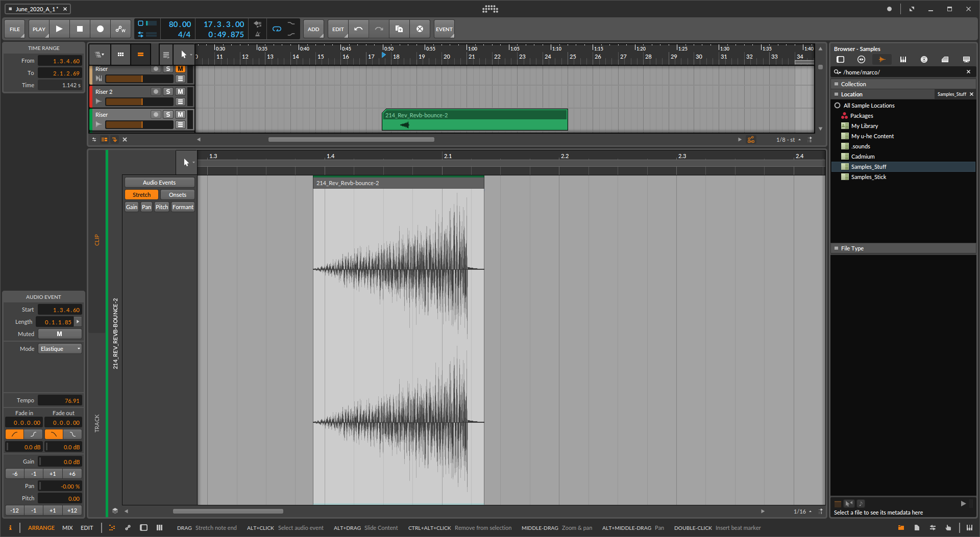This screenshot has width=980, height=537.
Task: Mute the first Riser track
Action: 180,69
